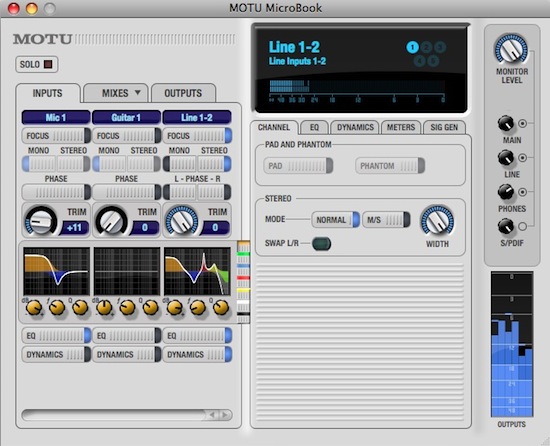Set Mic 1 input to MONO

point(39,164)
